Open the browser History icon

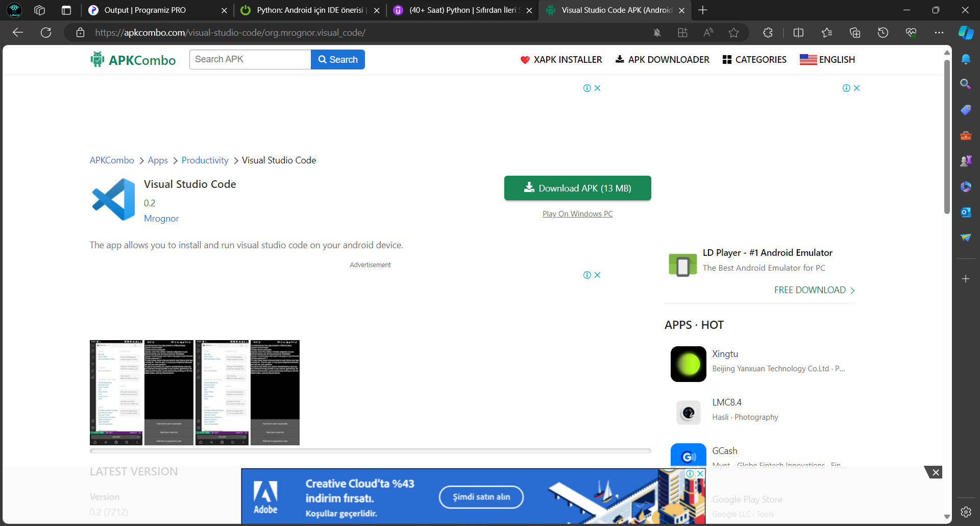coord(883,33)
